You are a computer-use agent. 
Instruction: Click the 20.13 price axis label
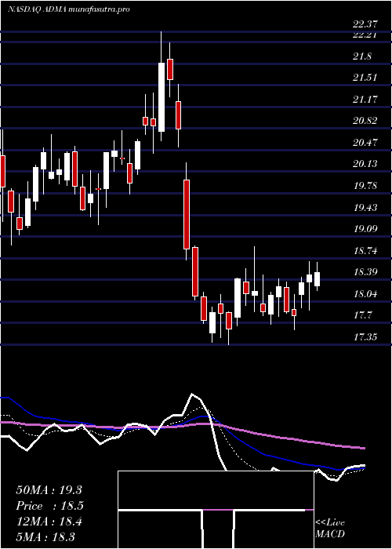pyautogui.click(x=365, y=164)
